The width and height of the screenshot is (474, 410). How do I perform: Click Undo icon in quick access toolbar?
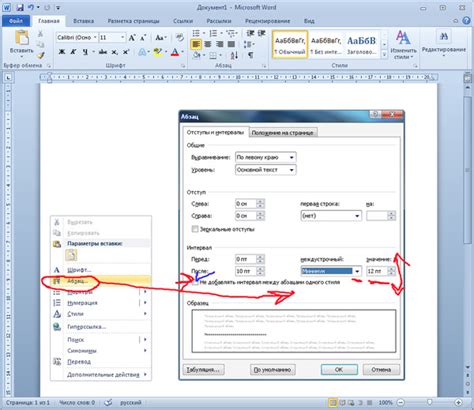click(x=31, y=7)
